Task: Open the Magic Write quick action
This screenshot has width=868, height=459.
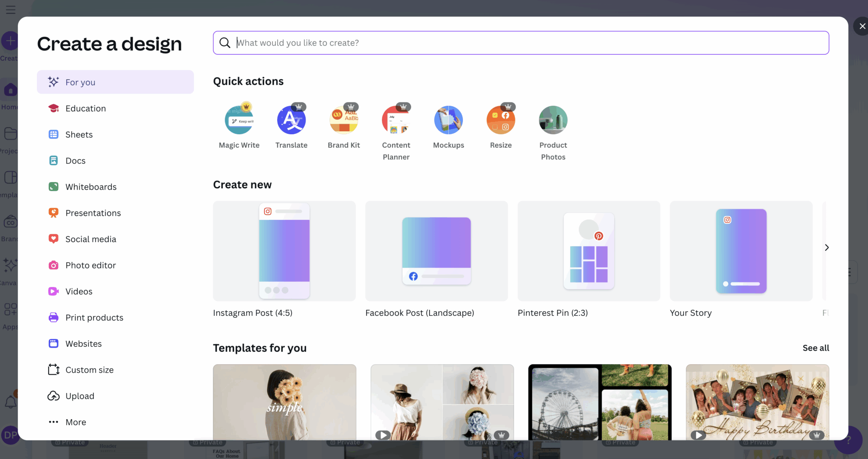Action: [239, 126]
